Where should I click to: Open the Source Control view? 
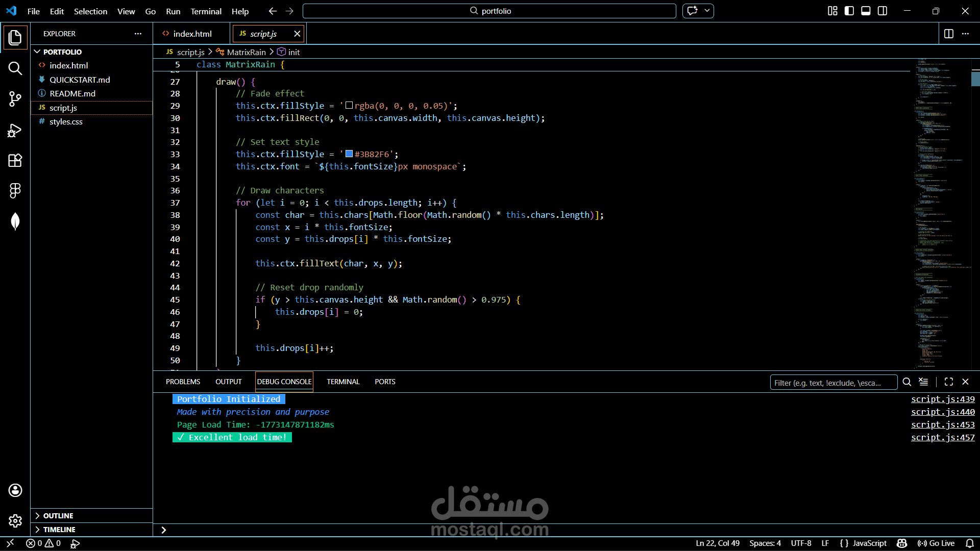pyautogui.click(x=15, y=99)
